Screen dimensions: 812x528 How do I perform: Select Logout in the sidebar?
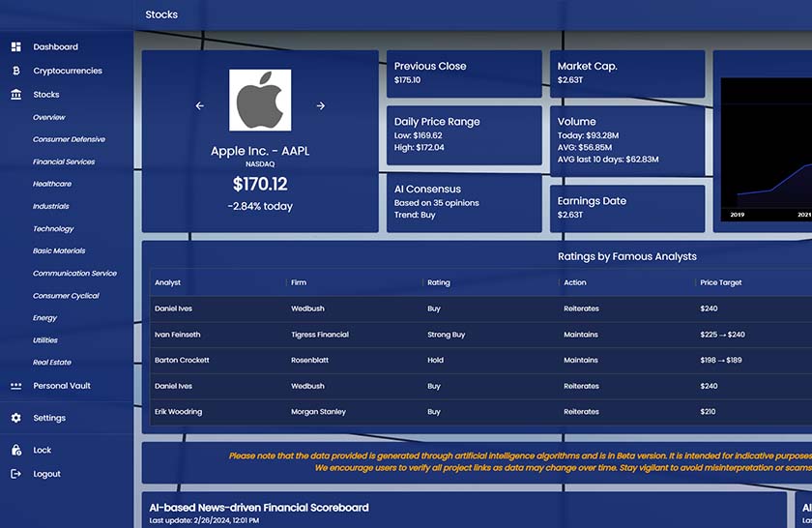click(x=46, y=474)
